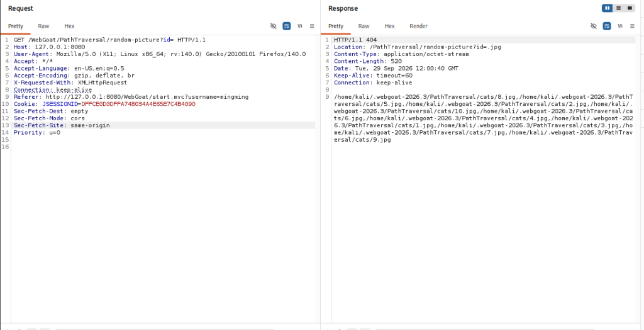Switch to Hex tab in Response panel
This screenshot has width=644, height=330.
[390, 26]
